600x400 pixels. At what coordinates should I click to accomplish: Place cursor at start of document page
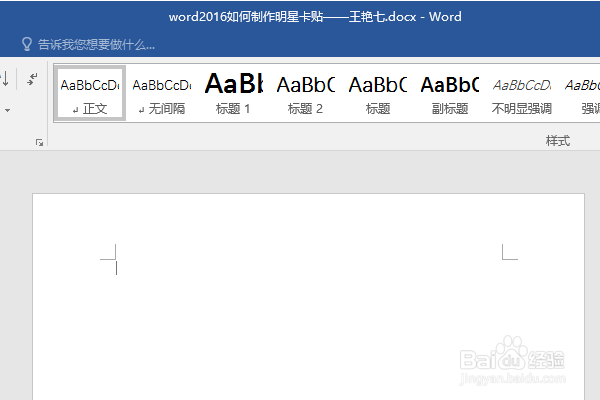tap(116, 268)
